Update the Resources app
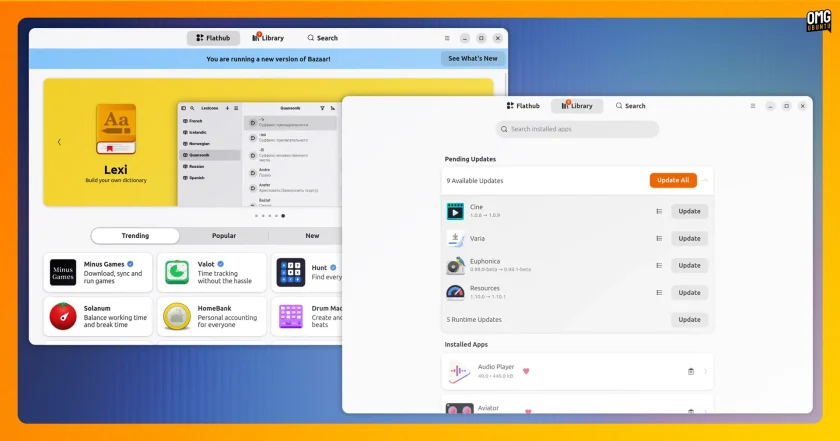Screen dimensions: 840x441 pos(689,293)
